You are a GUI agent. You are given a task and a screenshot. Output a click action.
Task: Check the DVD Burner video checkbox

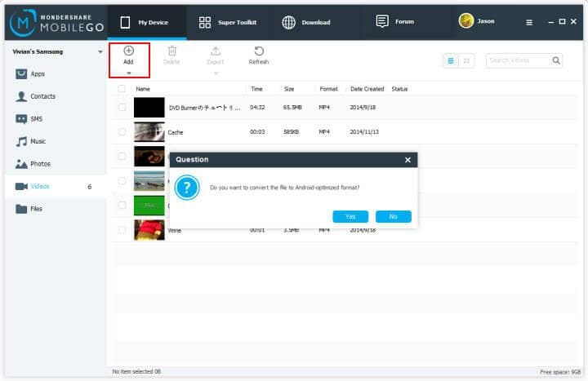[122, 107]
